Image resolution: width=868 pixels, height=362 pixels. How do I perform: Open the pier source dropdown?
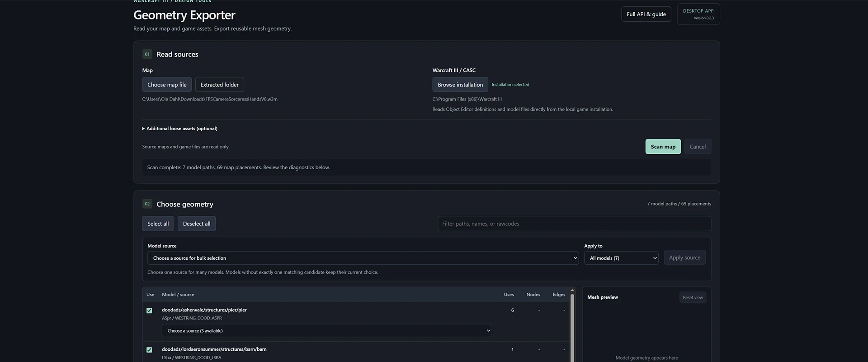[x=327, y=331]
